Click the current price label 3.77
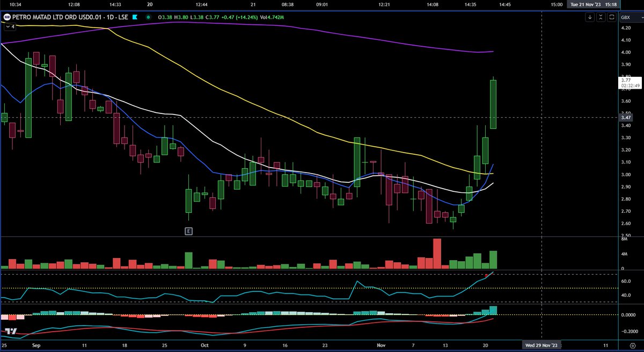This screenshot has height=352, width=644. [x=629, y=83]
